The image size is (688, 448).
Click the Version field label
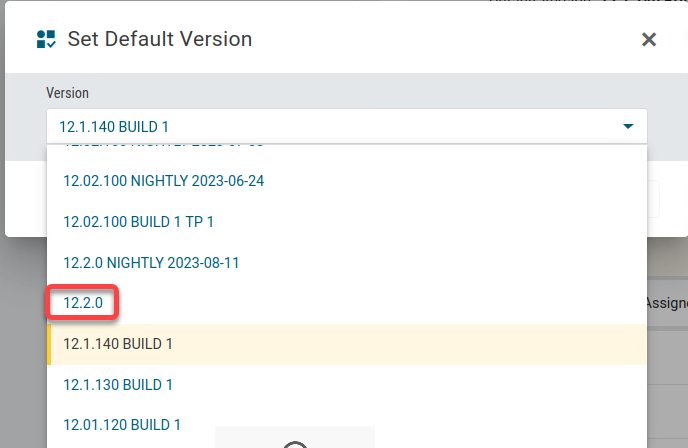coord(67,93)
